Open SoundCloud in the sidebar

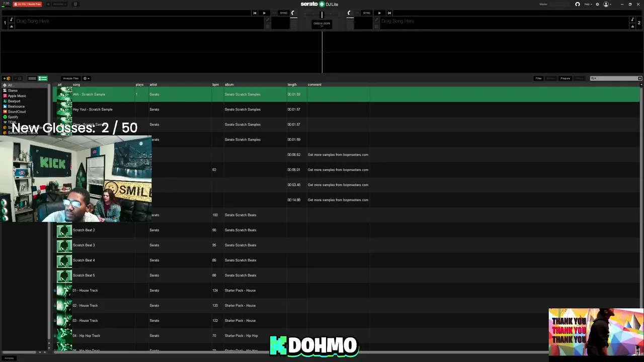click(17, 112)
